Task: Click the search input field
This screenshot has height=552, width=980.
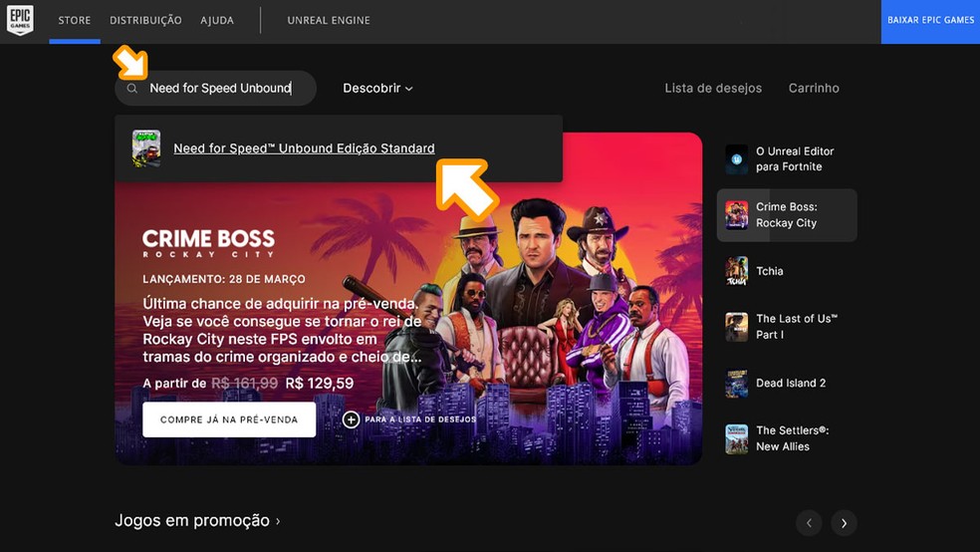Action: (224, 89)
